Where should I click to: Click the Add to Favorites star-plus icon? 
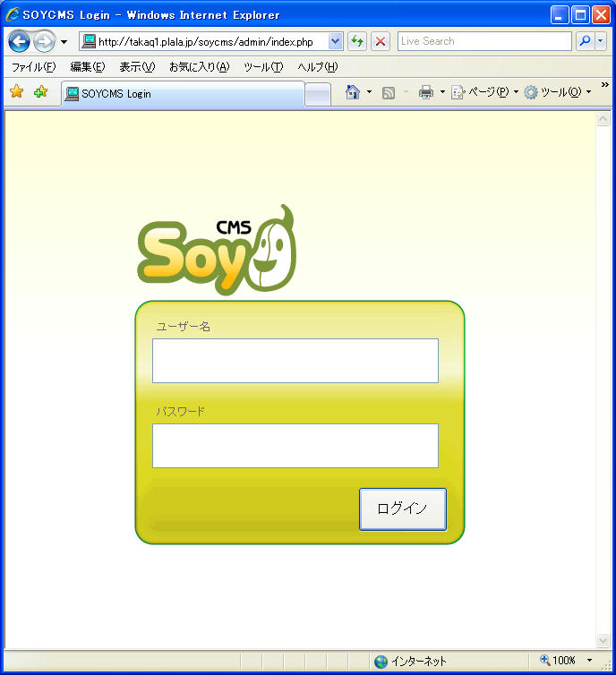[40, 91]
